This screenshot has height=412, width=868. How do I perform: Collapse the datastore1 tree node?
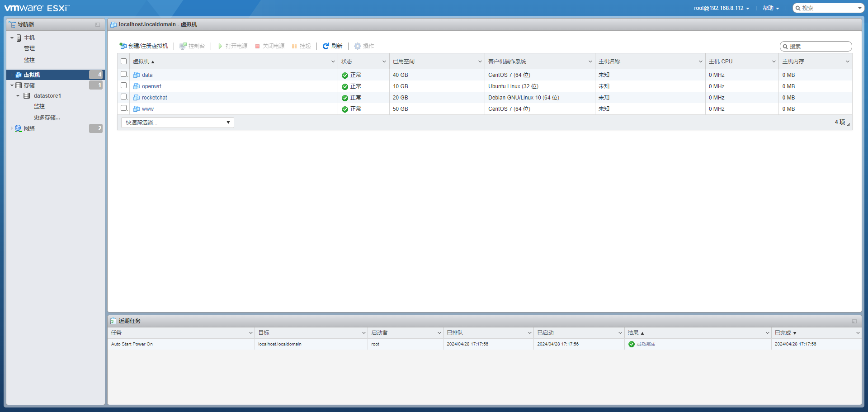point(18,96)
